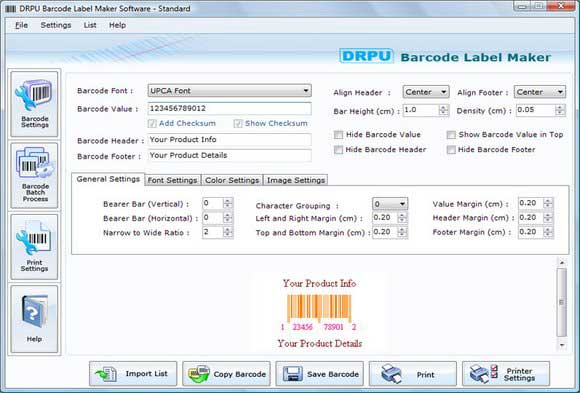This screenshot has height=393, width=580.
Task: Switch to the Font Settings tab
Action: 173,180
